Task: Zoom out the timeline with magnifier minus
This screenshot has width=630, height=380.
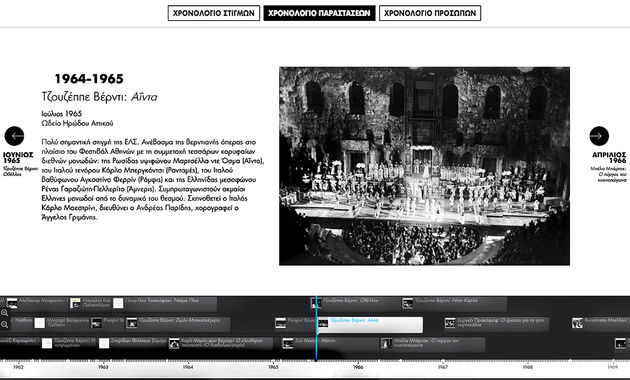Action: coord(4,324)
